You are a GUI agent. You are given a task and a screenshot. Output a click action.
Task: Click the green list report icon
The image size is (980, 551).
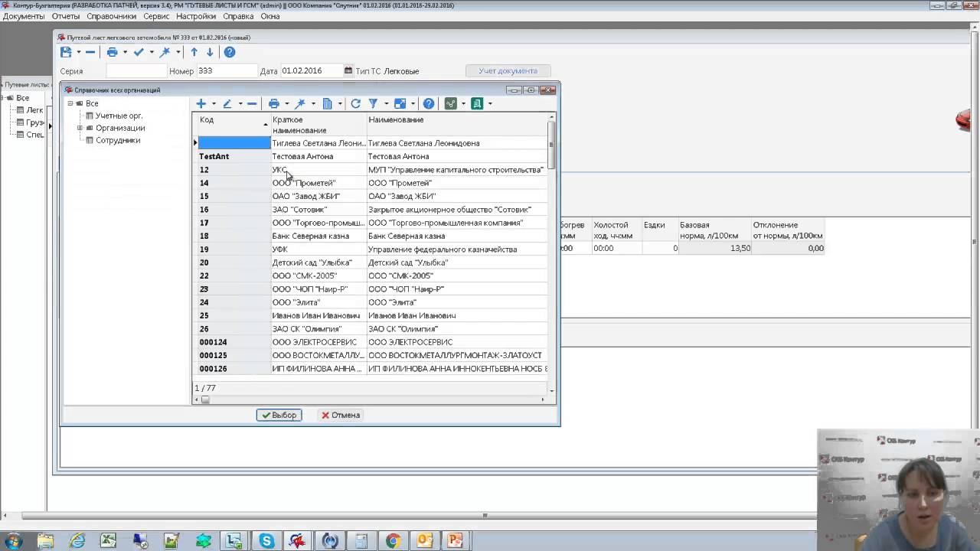point(477,103)
